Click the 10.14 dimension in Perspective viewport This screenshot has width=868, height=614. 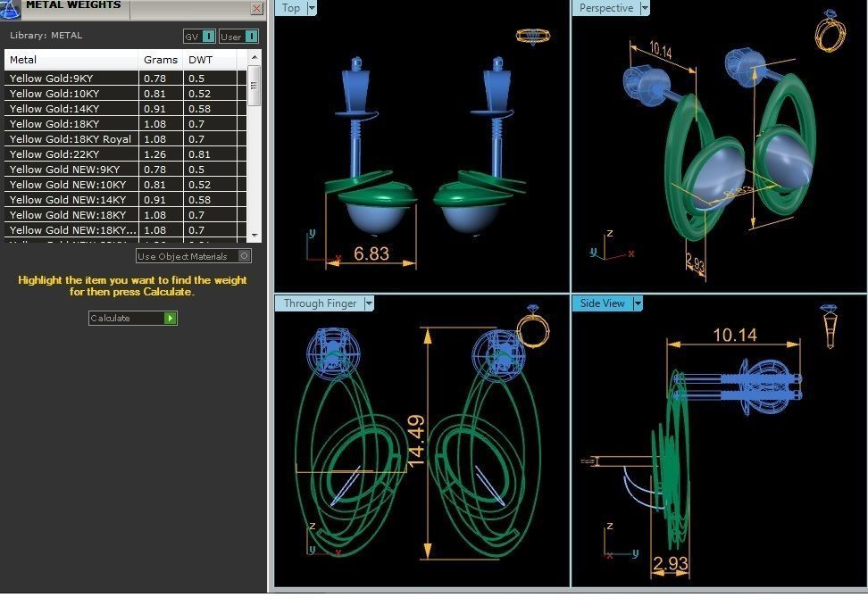coord(660,50)
